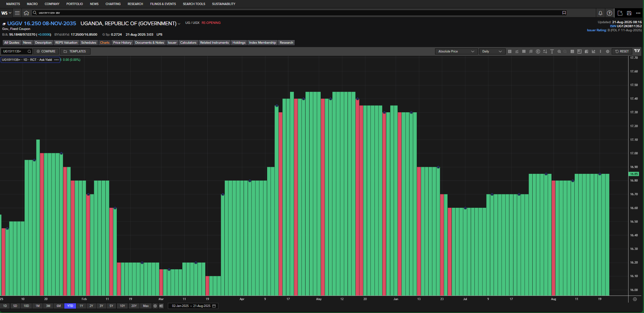Viewport: 644px width, 313px height.
Task: Click the TradingView logo icon
Action: point(637,51)
